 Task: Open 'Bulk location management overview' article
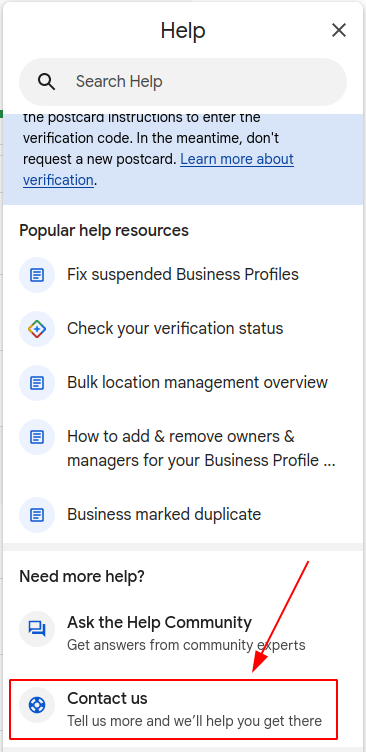[197, 383]
